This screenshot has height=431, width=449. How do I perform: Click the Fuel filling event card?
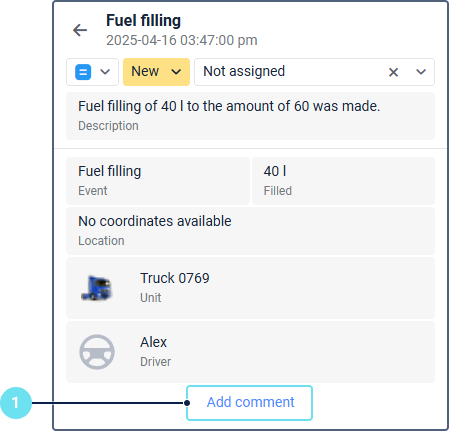pos(158,181)
